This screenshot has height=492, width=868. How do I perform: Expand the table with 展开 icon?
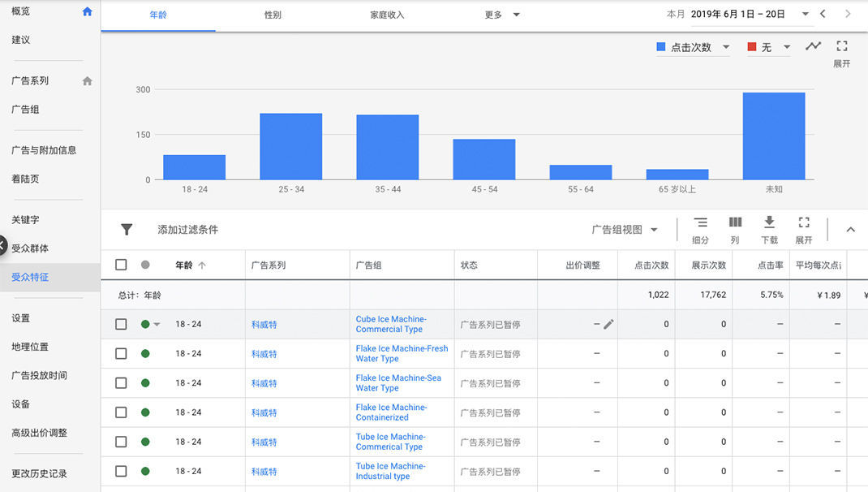tap(803, 222)
